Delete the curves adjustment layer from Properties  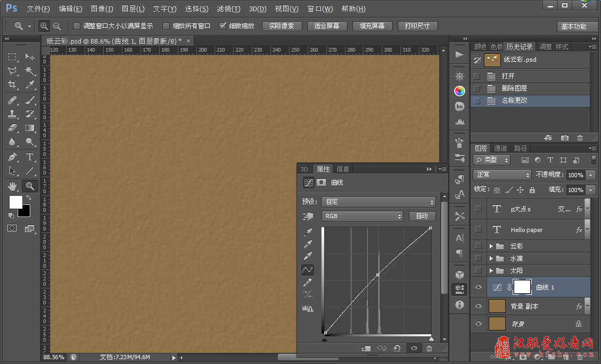(429, 348)
